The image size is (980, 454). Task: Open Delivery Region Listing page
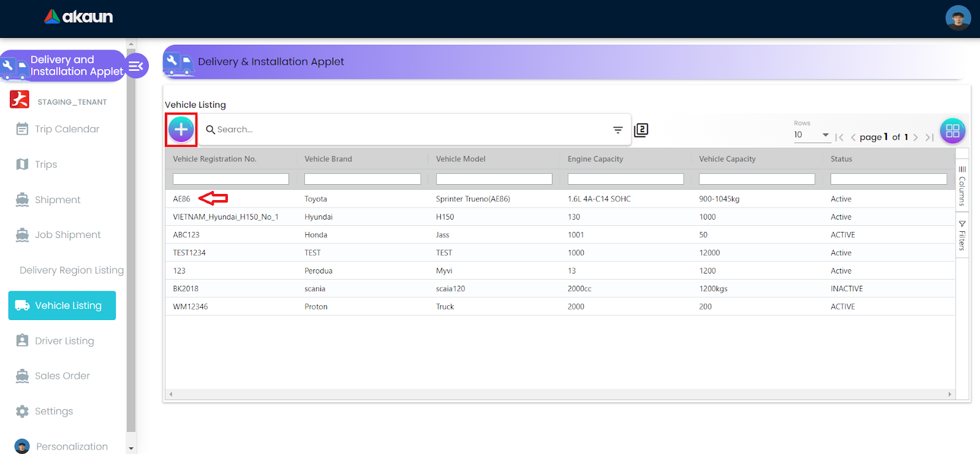click(x=71, y=270)
